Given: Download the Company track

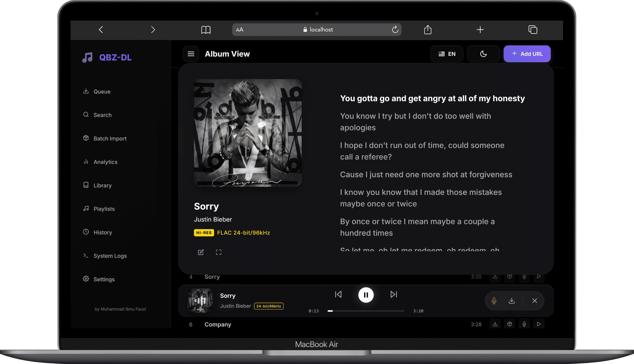Looking at the screenshot, I should [495, 324].
